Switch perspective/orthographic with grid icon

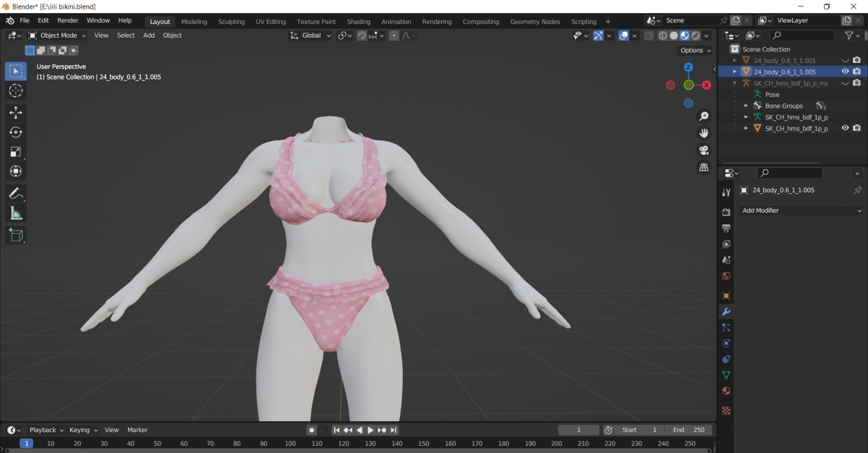(704, 167)
